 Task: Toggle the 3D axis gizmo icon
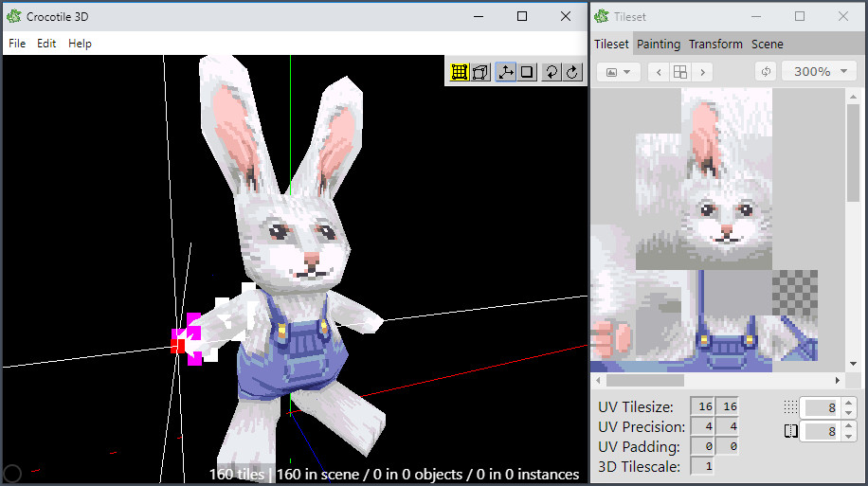pyautogui.click(x=506, y=72)
